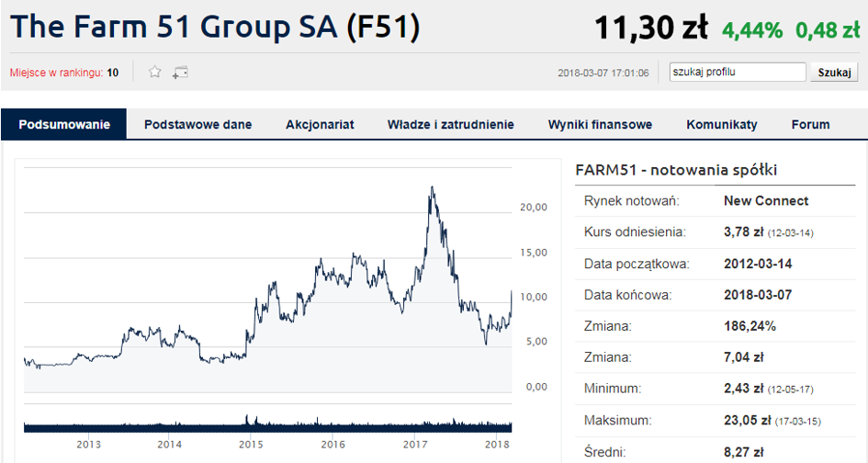Open Wyniki finansowe tab

[x=600, y=124]
